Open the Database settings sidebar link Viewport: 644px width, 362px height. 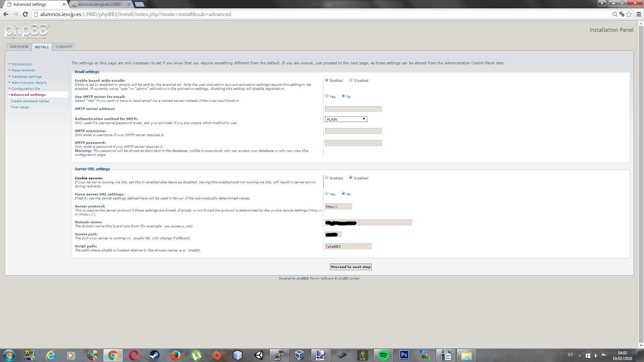26,76
